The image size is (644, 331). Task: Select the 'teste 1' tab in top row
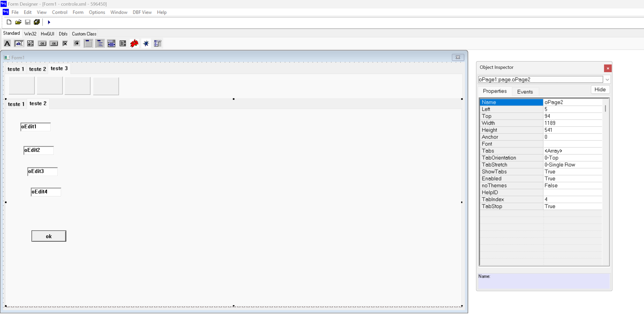pos(16,69)
